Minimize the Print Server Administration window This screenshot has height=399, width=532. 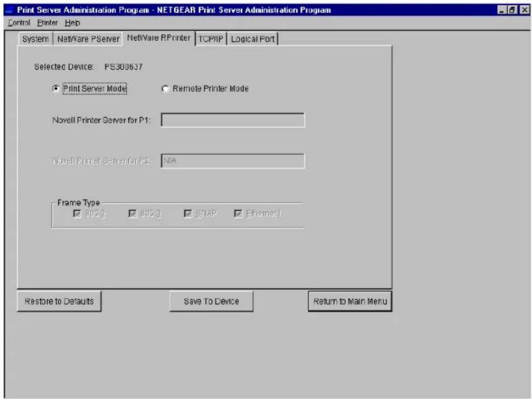[x=502, y=10]
